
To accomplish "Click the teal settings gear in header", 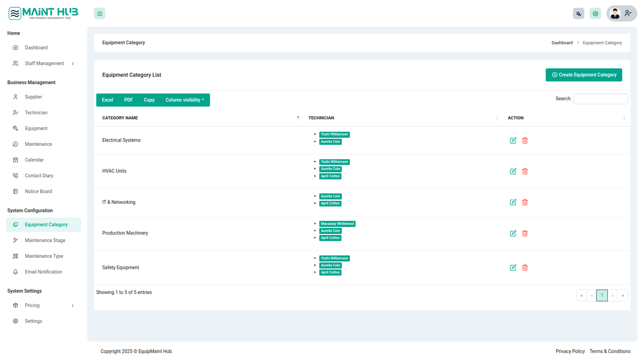I will [x=595, y=14].
